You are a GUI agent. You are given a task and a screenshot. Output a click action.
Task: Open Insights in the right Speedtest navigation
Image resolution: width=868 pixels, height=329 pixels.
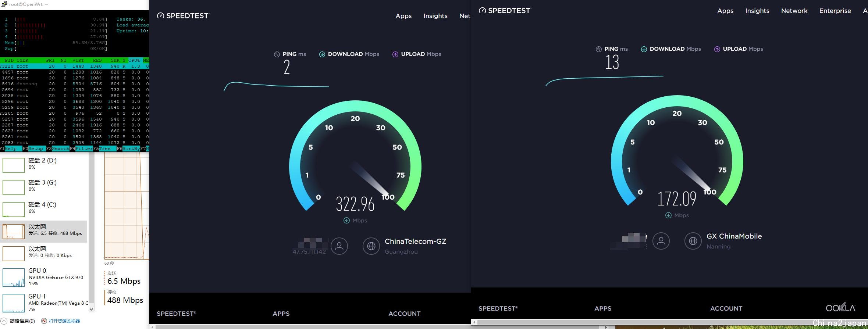pyautogui.click(x=757, y=11)
